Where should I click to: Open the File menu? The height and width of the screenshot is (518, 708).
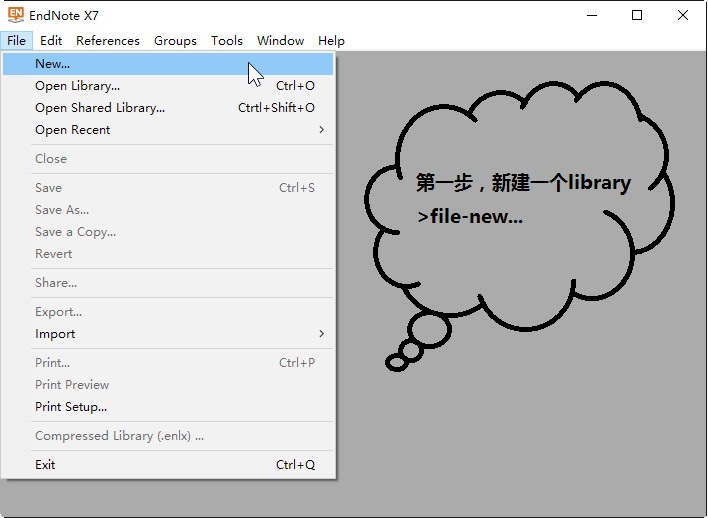16,41
